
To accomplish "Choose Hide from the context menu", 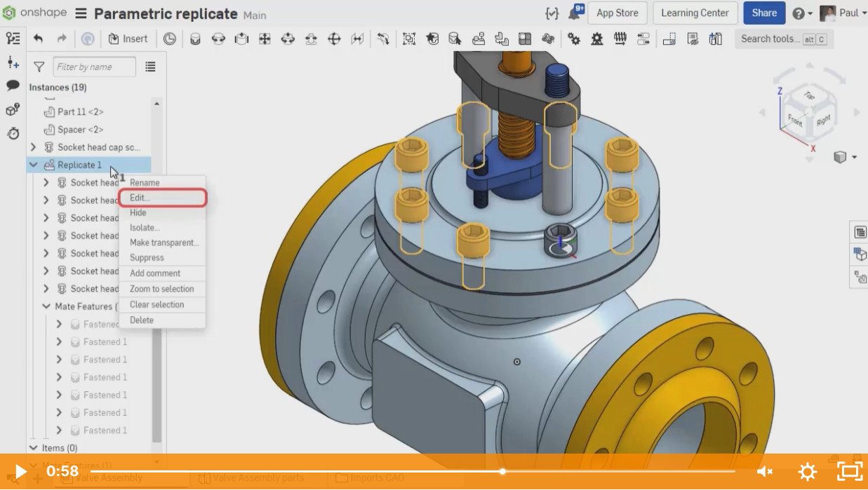I will point(138,212).
